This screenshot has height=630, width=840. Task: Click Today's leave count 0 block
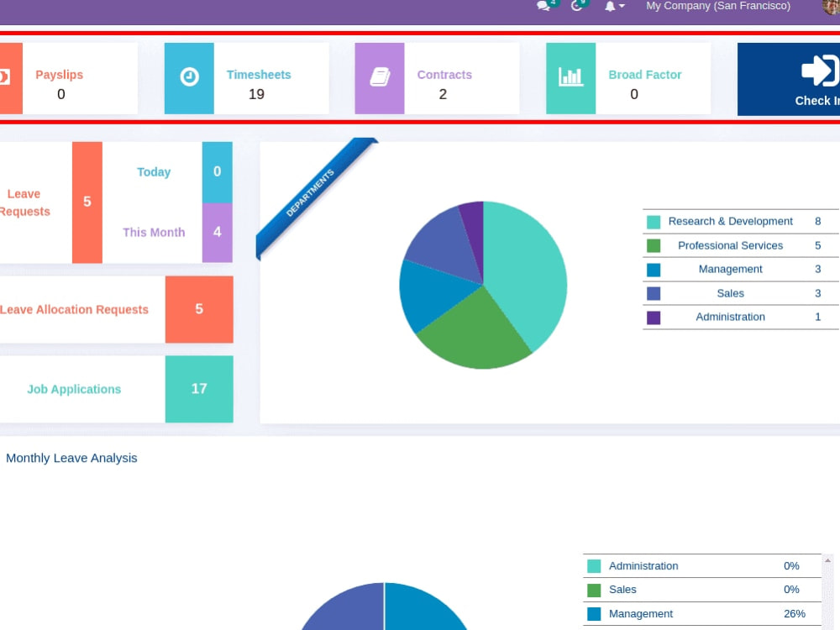[x=217, y=172]
